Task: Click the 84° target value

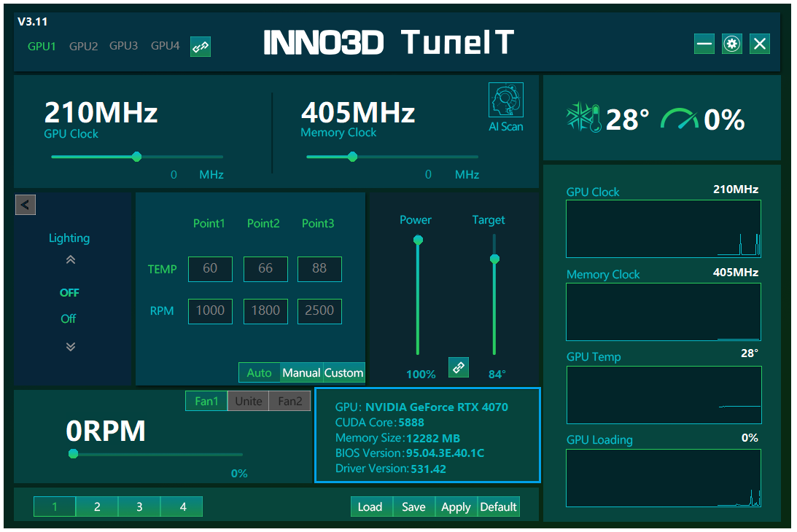Action: 497,375
